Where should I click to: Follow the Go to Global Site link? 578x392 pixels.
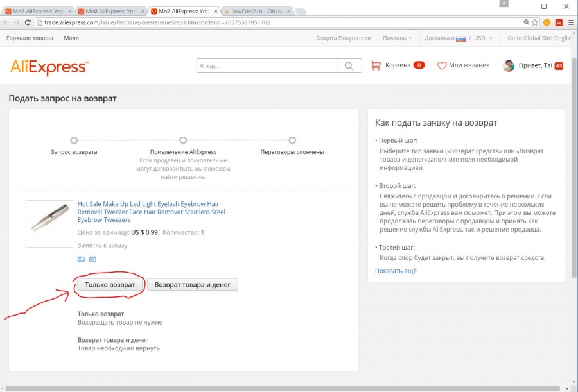539,38
